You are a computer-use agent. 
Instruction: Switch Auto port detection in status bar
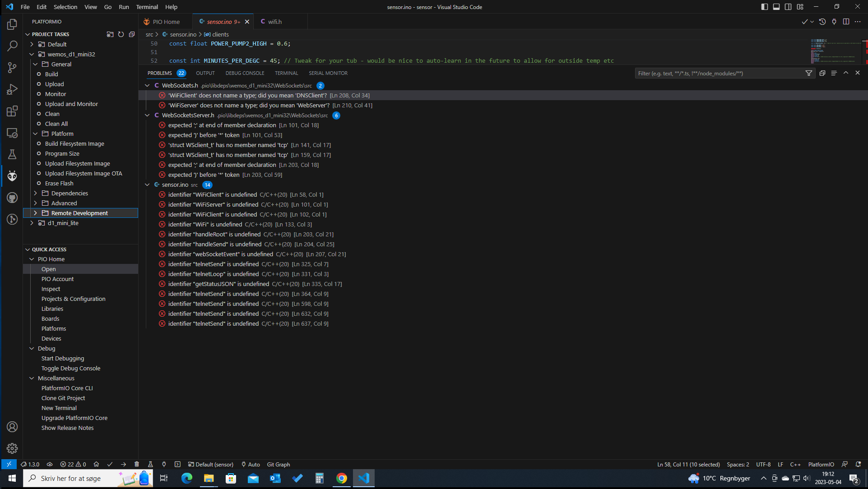tap(250, 464)
